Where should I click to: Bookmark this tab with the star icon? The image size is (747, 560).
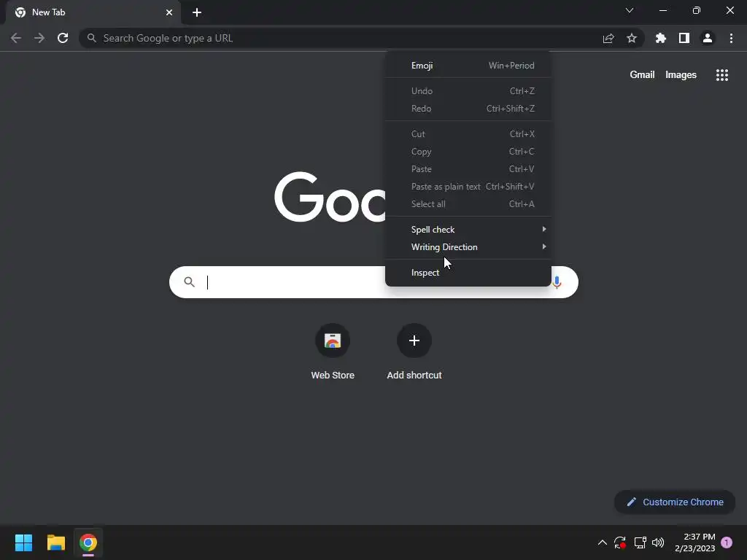click(x=632, y=38)
